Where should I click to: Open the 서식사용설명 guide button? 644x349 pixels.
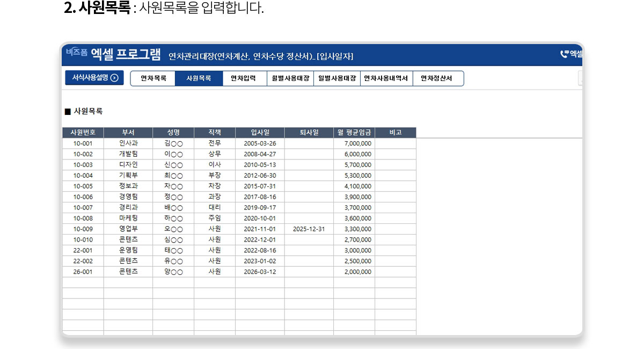point(94,78)
